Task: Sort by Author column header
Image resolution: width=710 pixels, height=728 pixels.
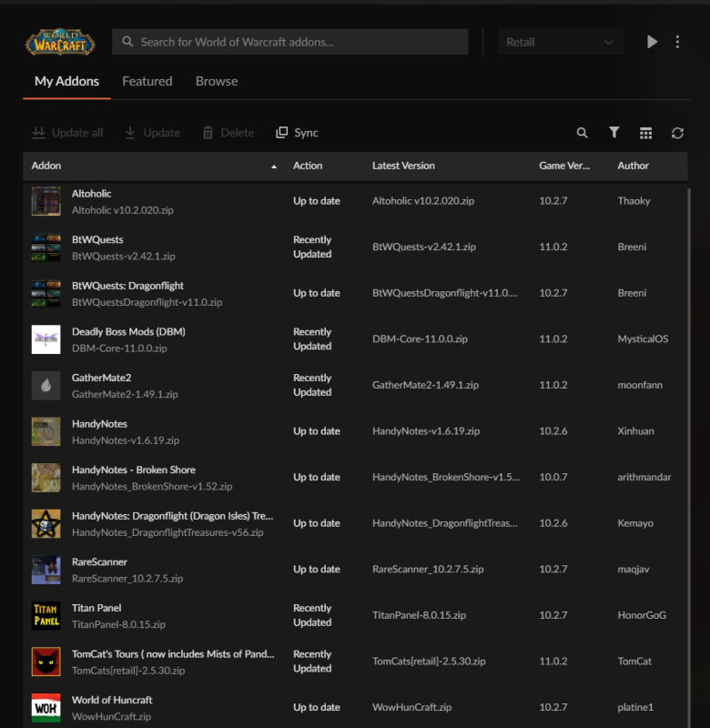Action: click(633, 166)
